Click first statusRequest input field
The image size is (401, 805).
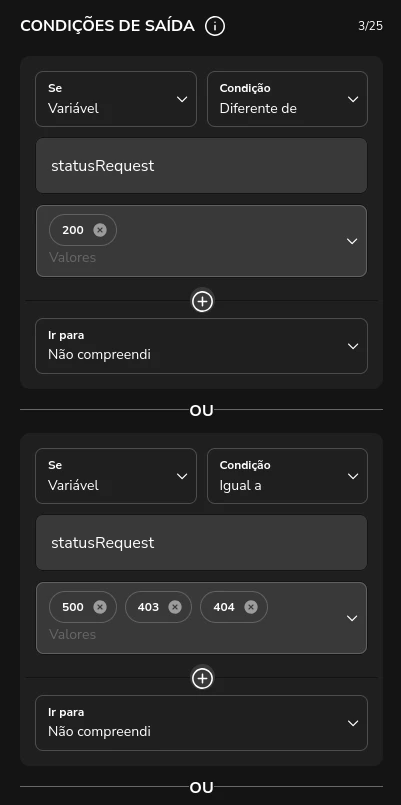click(x=201, y=166)
